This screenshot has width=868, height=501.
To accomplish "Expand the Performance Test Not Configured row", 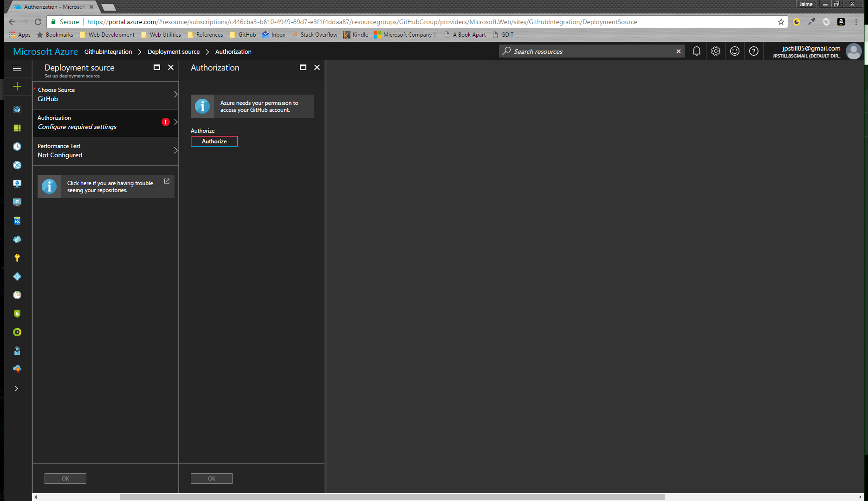I will (x=105, y=151).
